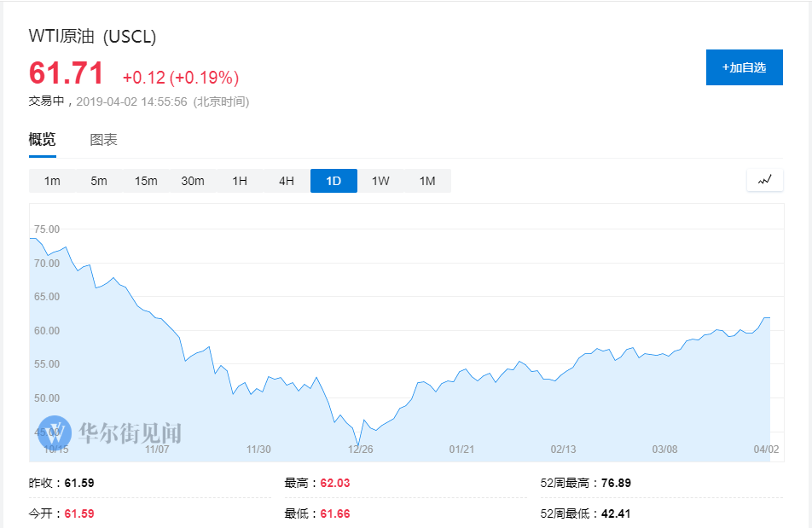Click the 12/26 low point on chart
Viewport: 812px width, 528px height.
coord(358,444)
